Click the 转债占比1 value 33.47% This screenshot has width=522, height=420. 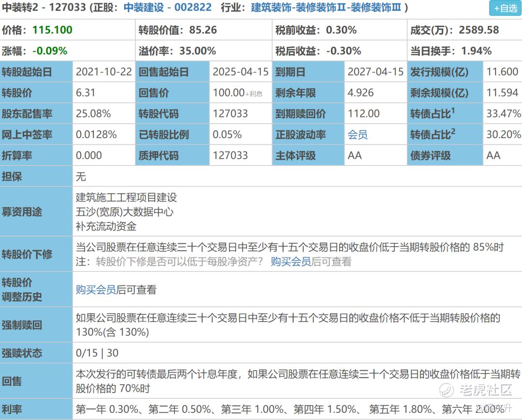pyautogui.click(x=504, y=114)
